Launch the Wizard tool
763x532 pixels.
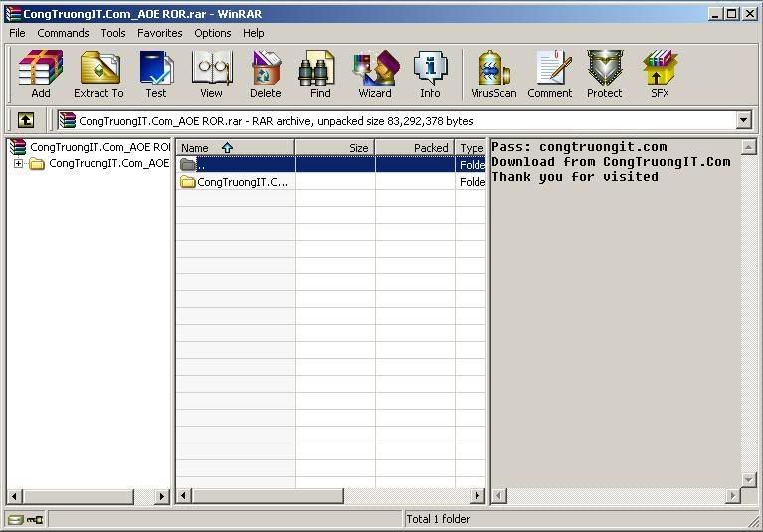pyautogui.click(x=375, y=74)
